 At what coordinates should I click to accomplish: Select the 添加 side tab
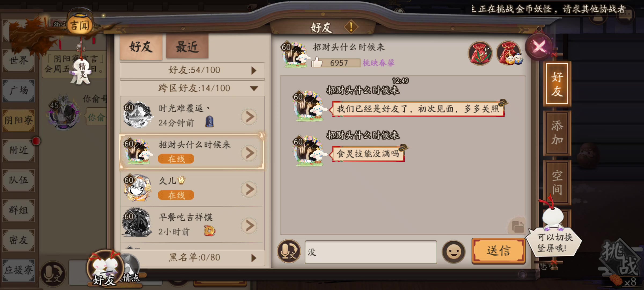coord(557,133)
